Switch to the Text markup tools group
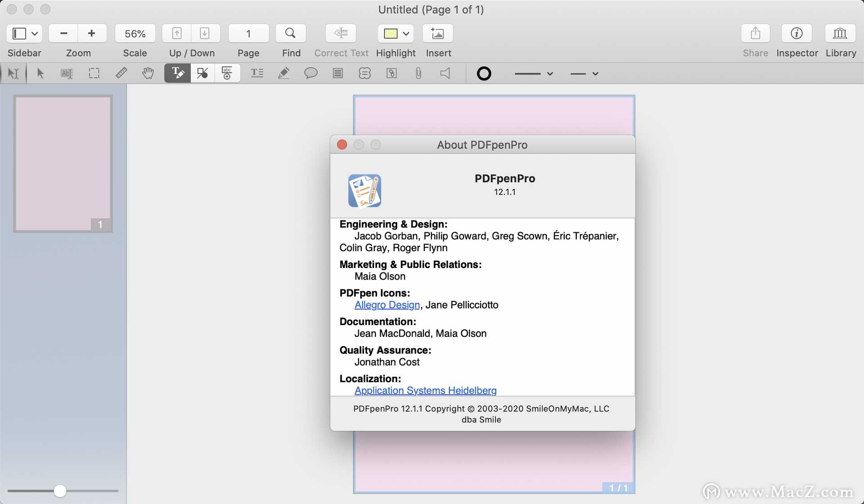Image resolution: width=864 pixels, height=504 pixels. point(177,73)
